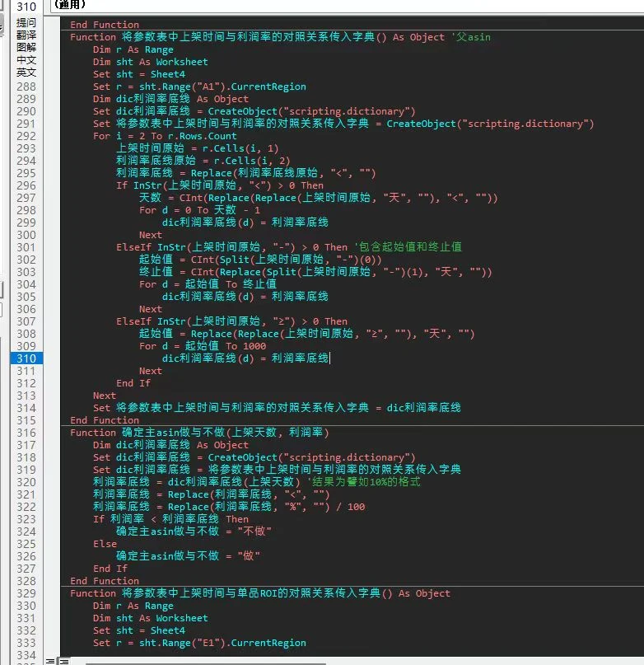The image size is (644, 665).
Task: Click the 图解 button in the sidebar
Action: tap(26, 47)
